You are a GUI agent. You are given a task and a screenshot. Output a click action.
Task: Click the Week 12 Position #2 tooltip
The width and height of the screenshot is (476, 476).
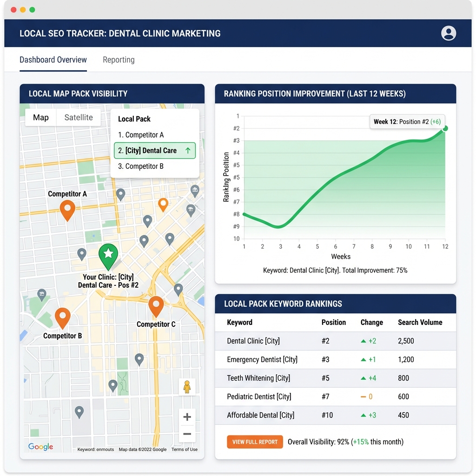[407, 122]
